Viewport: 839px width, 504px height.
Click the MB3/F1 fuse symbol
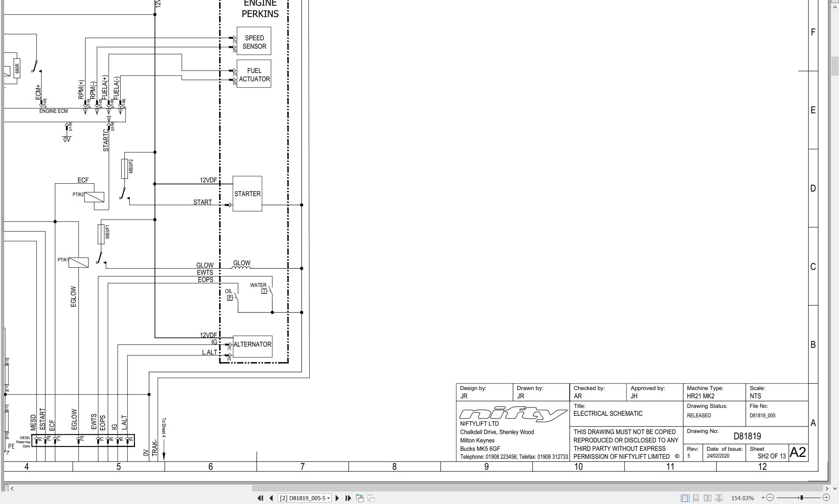(x=101, y=234)
